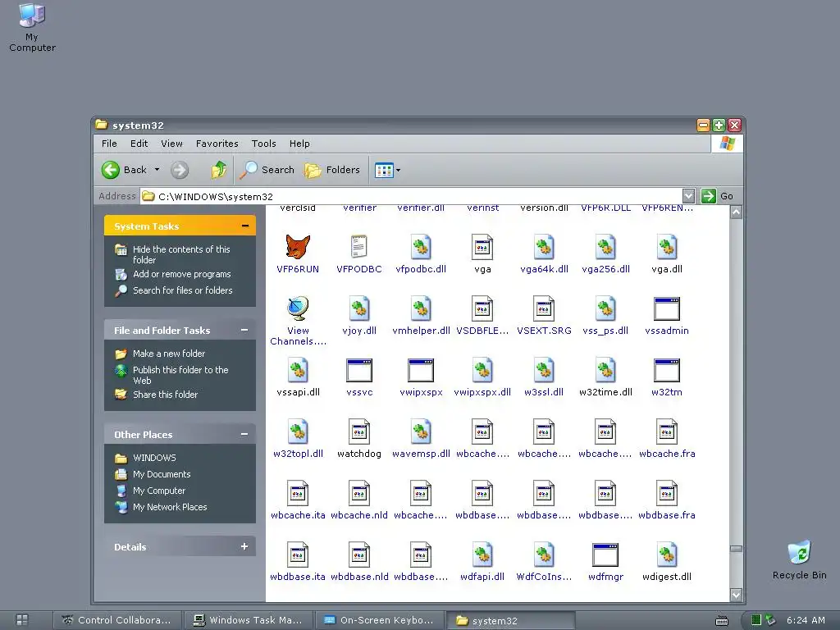Viewport: 840px width, 630px height.
Task: Collapse the File and Folder Tasks panel
Action: point(244,330)
